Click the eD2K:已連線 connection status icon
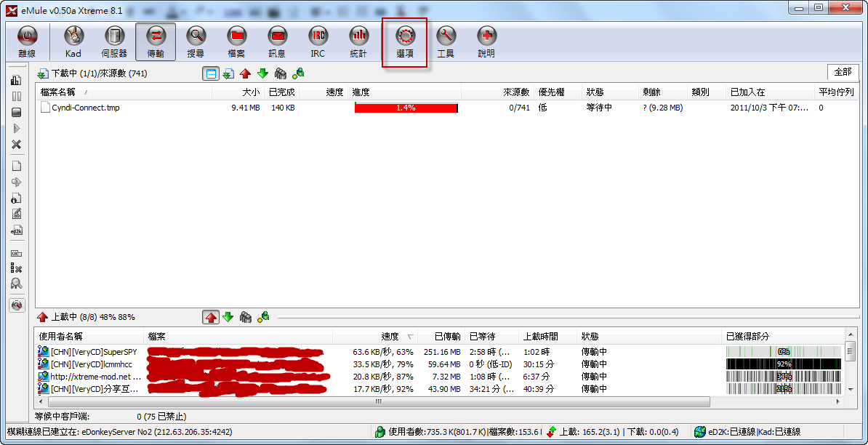 point(700,432)
